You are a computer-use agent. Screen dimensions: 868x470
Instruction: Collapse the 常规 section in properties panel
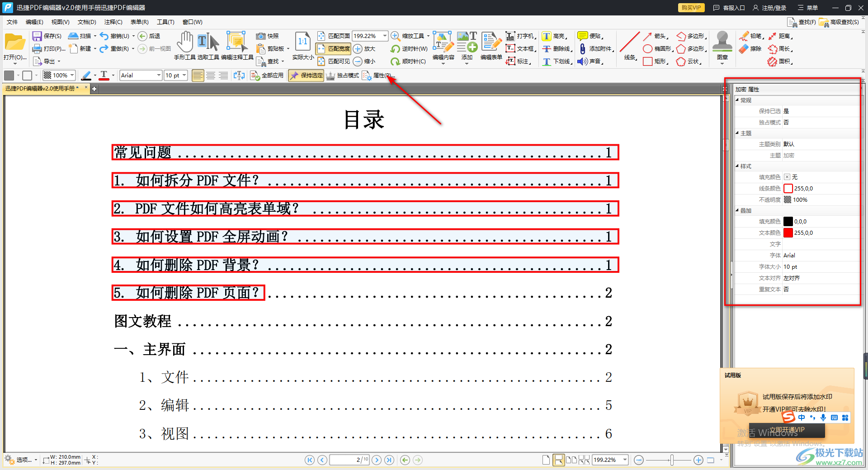(x=737, y=100)
